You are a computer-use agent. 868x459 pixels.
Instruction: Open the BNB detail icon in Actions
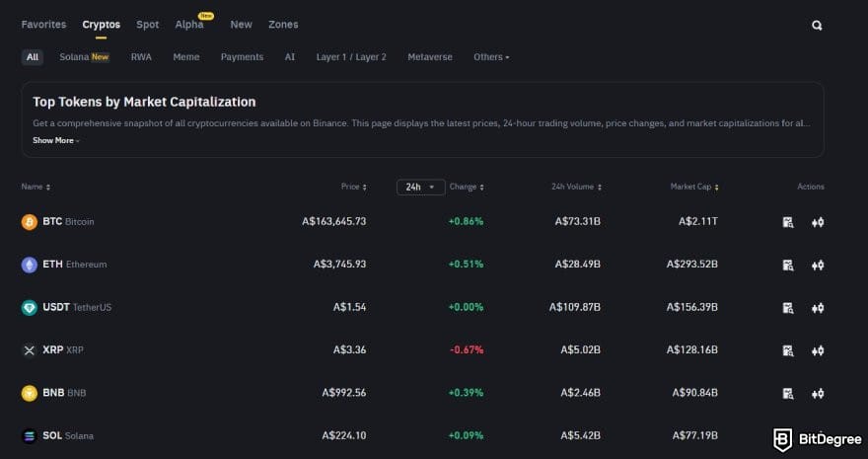[788, 394]
